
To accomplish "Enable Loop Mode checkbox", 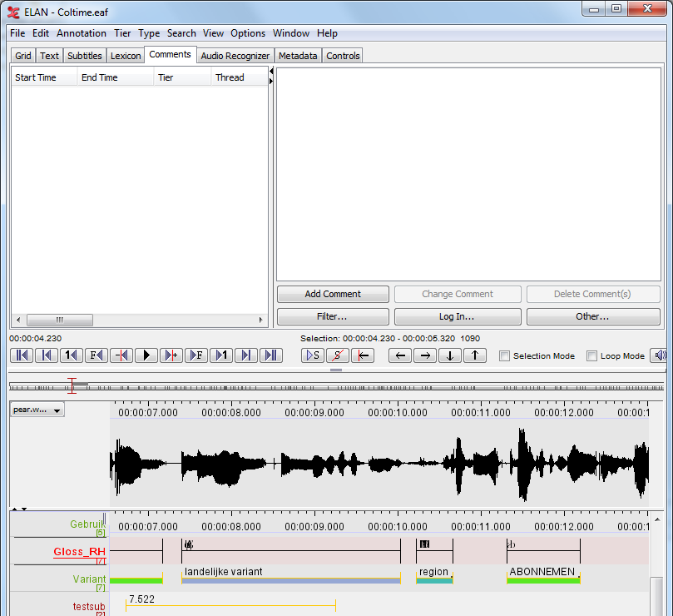I will pos(591,356).
